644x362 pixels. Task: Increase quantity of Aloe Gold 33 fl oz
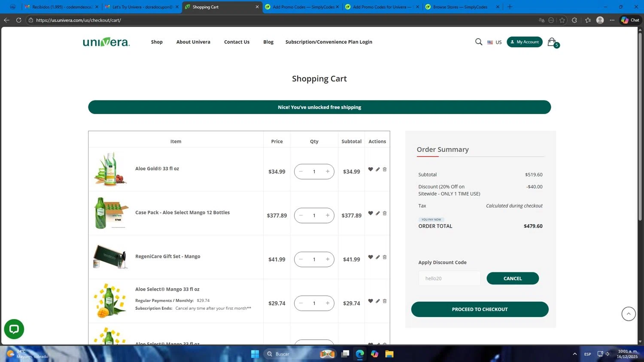(328, 172)
